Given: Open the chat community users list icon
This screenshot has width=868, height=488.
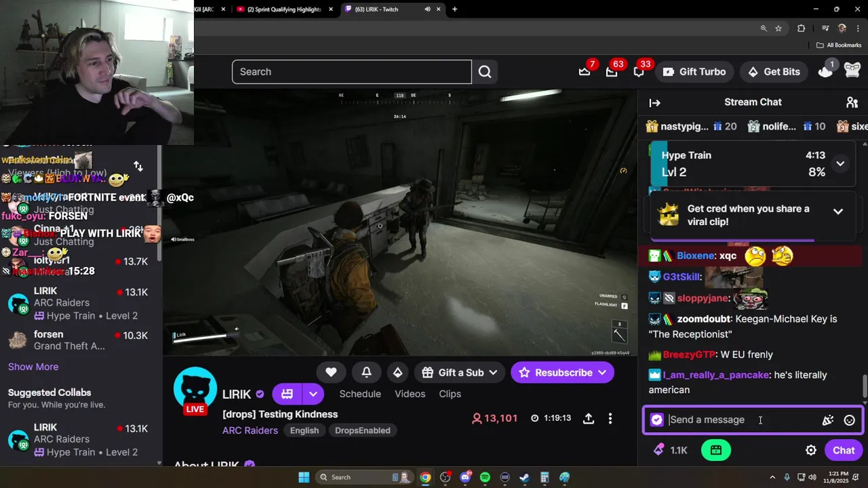Looking at the screenshot, I should tap(852, 103).
